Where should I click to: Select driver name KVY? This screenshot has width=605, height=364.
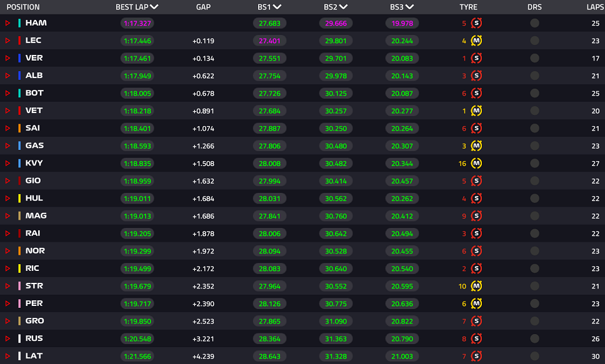coord(34,163)
